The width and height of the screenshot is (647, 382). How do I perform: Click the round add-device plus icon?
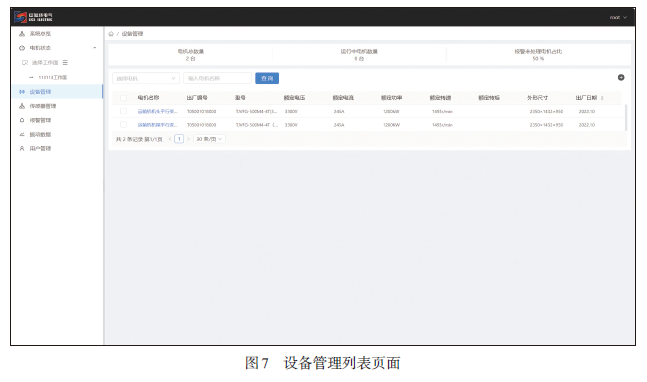pos(621,78)
